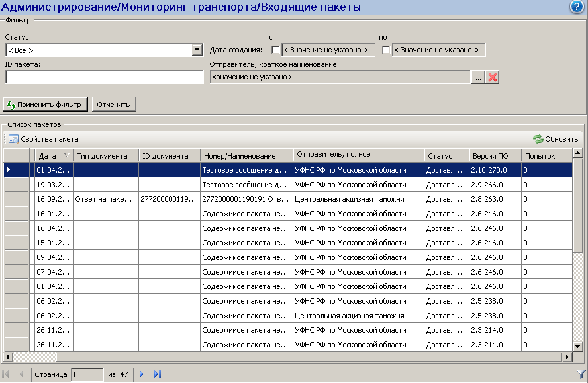588x383 pixels.
Task: Enable the Дата создания 'с' checkbox
Action: (275, 50)
